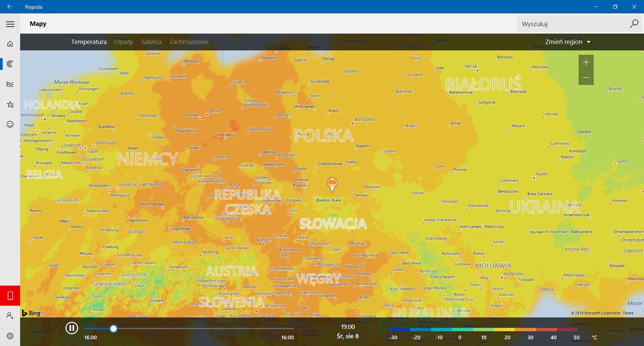644x346 pixels.
Task: Click the Praga city label
Action: tap(234, 185)
